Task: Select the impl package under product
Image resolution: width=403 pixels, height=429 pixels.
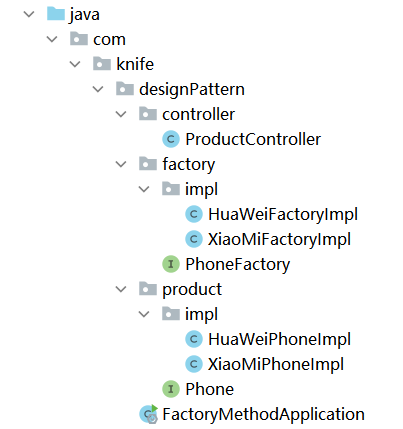Action: coord(201,314)
